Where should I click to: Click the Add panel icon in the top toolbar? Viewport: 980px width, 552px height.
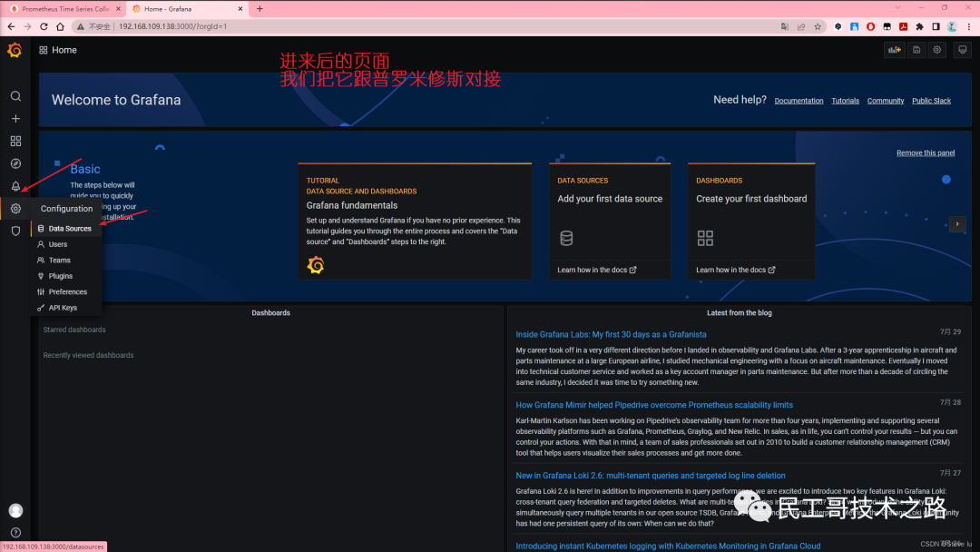click(x=895, y=50)
